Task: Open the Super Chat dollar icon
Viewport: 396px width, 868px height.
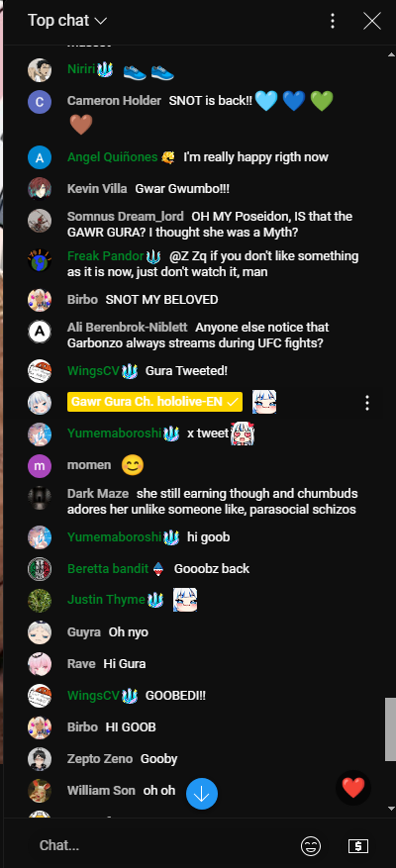Action: 358,845
